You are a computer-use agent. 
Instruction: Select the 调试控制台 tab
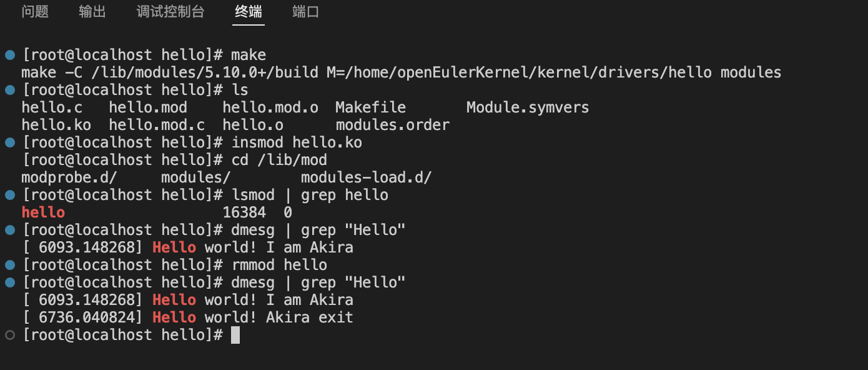click(x=170, y=12)
